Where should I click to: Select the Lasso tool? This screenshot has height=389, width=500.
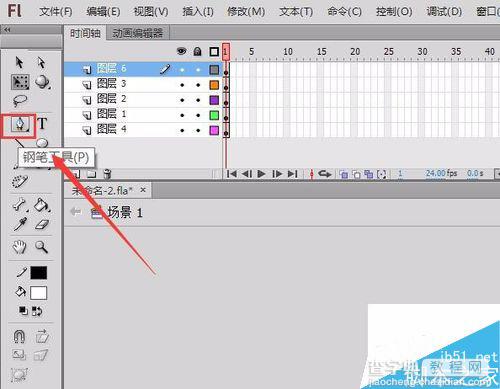20,101
